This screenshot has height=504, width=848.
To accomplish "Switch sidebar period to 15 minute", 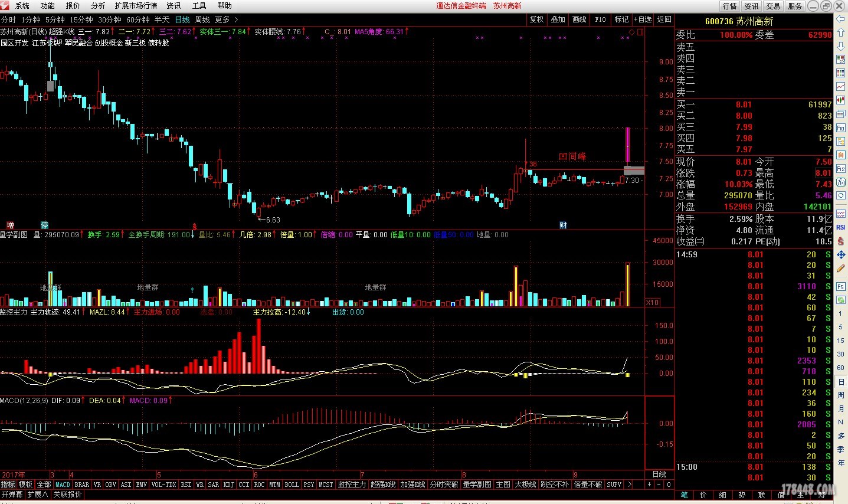I will tap(840, 341).
